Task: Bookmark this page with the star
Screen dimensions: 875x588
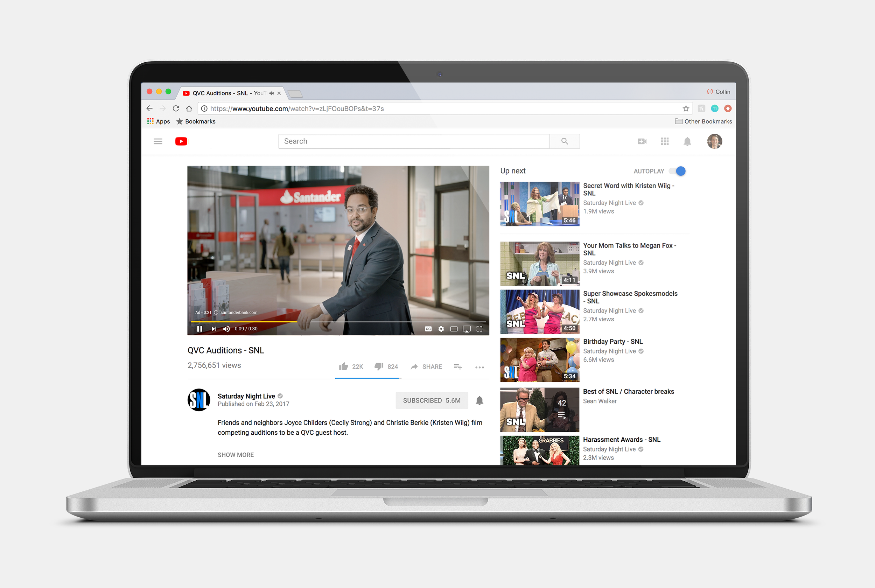Action: pyautogui.click(x=686, y=108)
